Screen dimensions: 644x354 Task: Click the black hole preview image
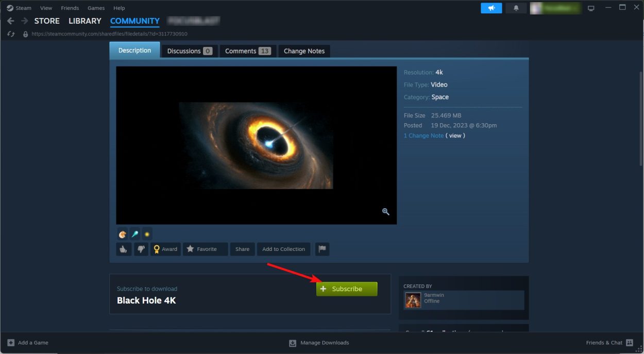256,145
